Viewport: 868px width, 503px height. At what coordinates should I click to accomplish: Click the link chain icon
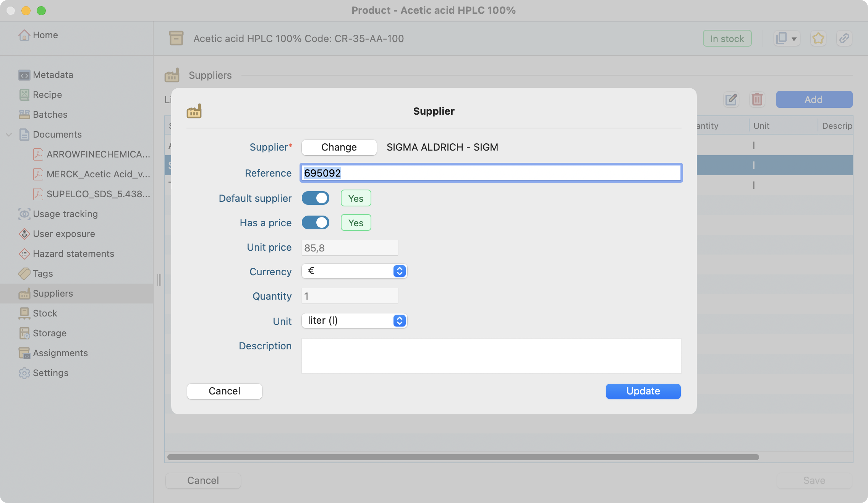[x=844, y=38]
